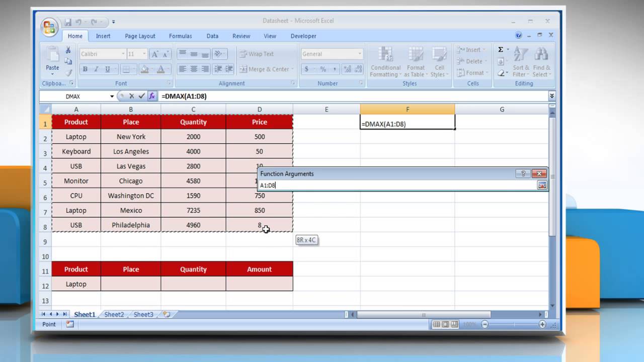
Task: Toggle Underline formatting
Action: tap(107, 69)
